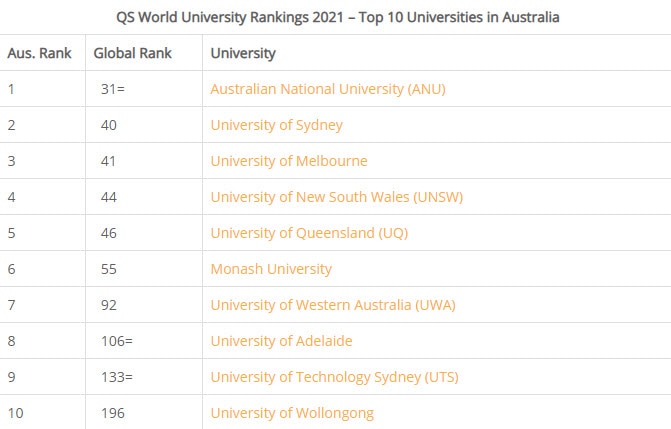Click the University of Sydney link
The height and width of the screenshot is (429, 671).
(x=276, y=125)
